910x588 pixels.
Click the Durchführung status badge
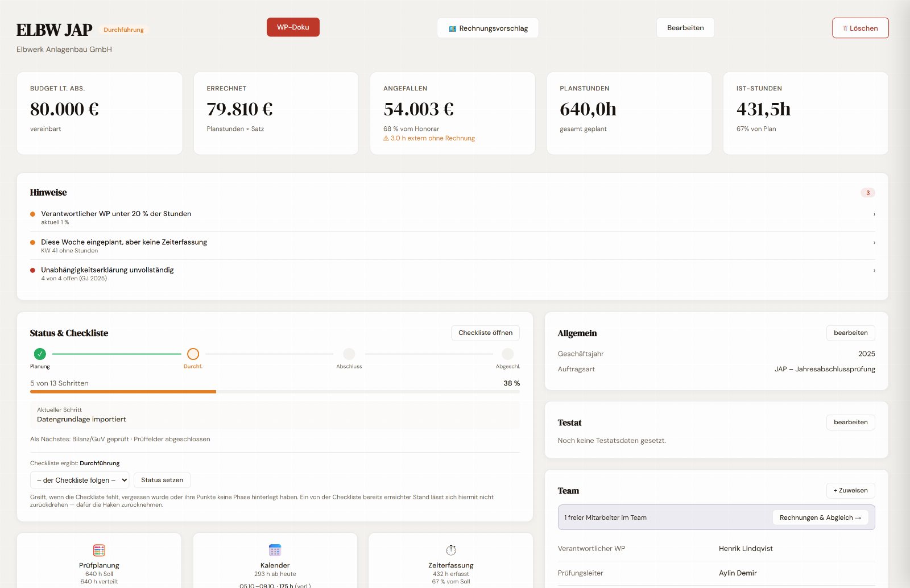(x=123, y=30)
